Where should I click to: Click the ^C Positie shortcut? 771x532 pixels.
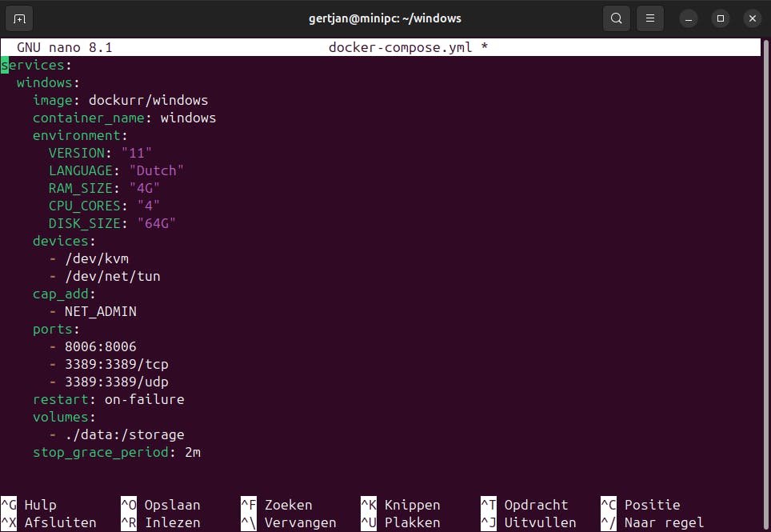[641, 505]
